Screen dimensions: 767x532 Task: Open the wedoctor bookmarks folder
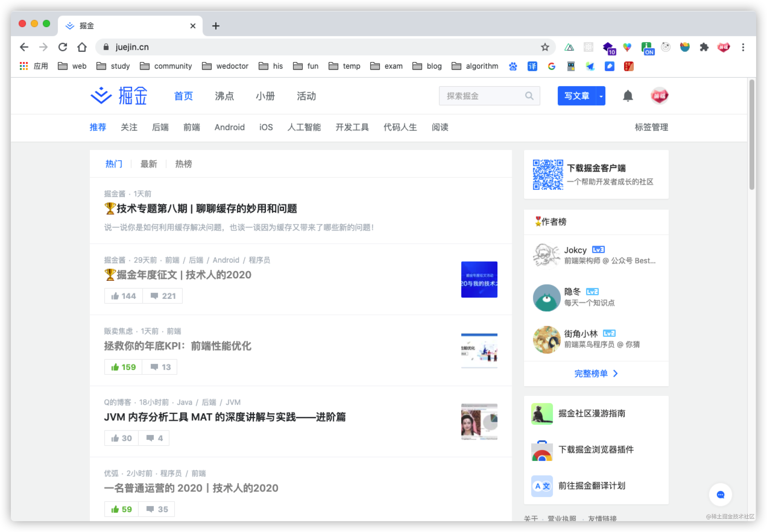[x=225, y=66]
